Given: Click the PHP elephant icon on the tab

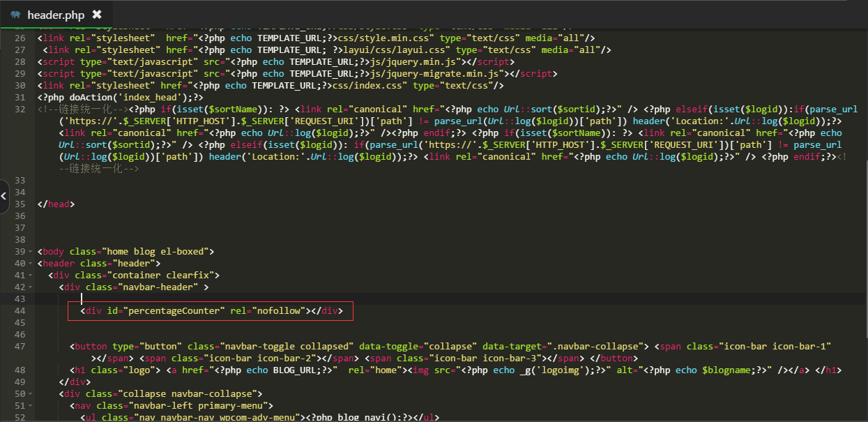Looking at the screenshot, I should point(15,15).
